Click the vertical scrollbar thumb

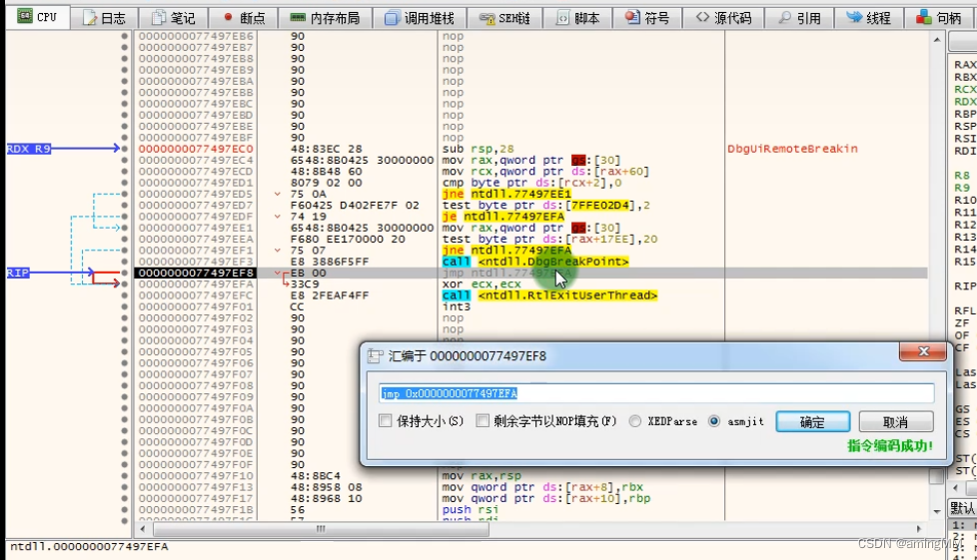pyautogui.click(x=936, y=476)
